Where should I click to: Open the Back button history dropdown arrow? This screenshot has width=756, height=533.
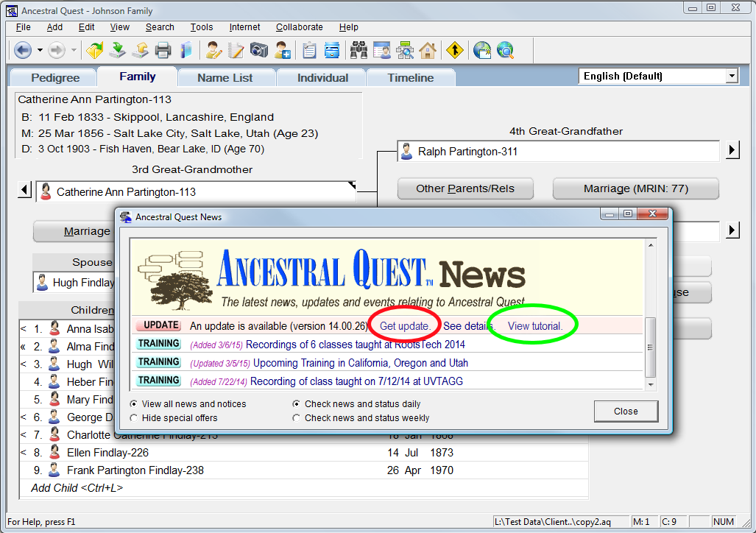(x=40, y=51)
